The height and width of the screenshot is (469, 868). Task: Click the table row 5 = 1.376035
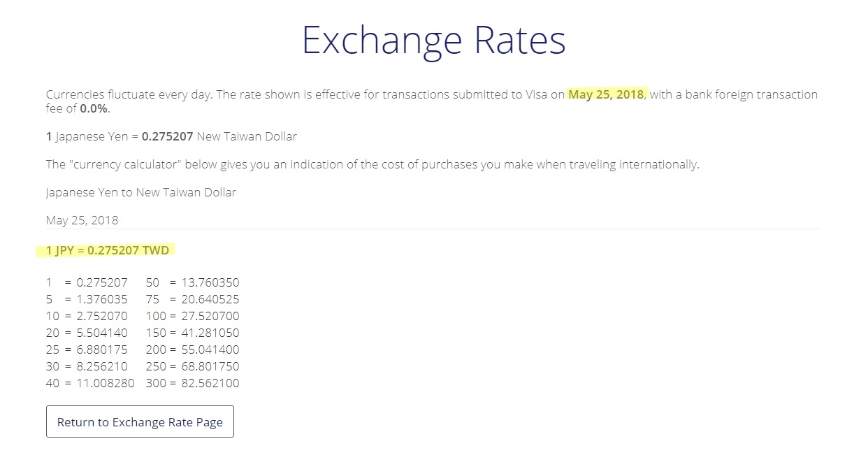[x=87, y=299]
